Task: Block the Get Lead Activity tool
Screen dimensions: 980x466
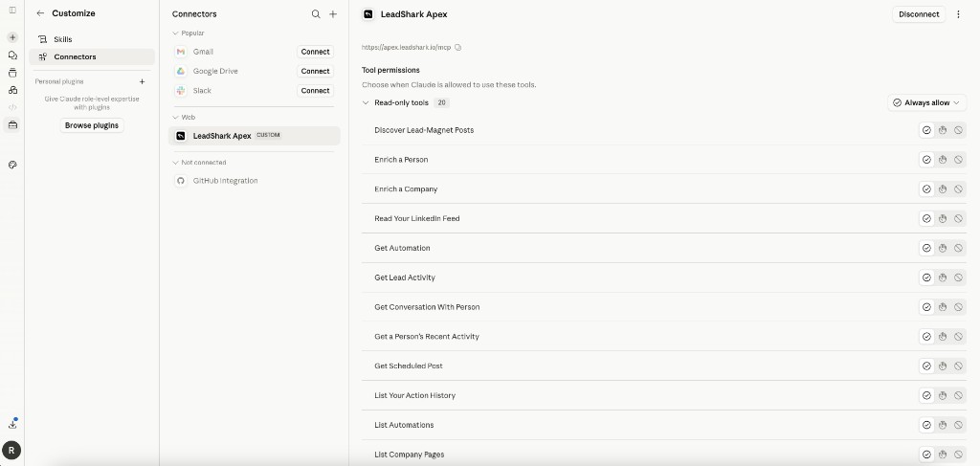Action: pyautogui.click(x=958, y=277)
